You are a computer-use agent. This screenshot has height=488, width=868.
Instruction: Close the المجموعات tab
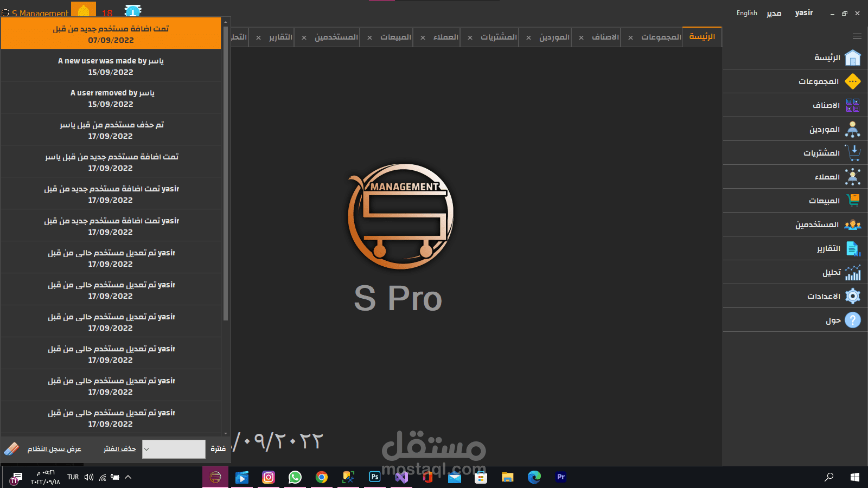[630, 37]
